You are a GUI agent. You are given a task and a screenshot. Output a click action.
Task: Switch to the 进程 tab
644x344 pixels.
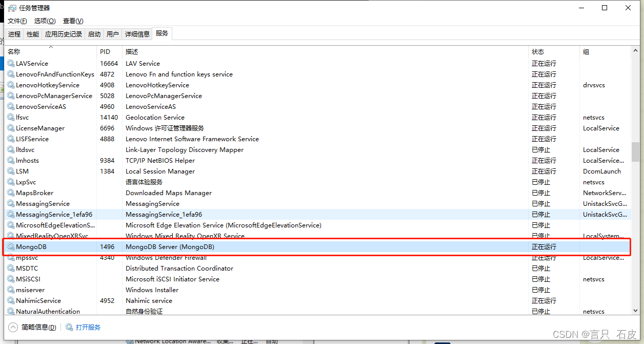(x=14, y=34)
